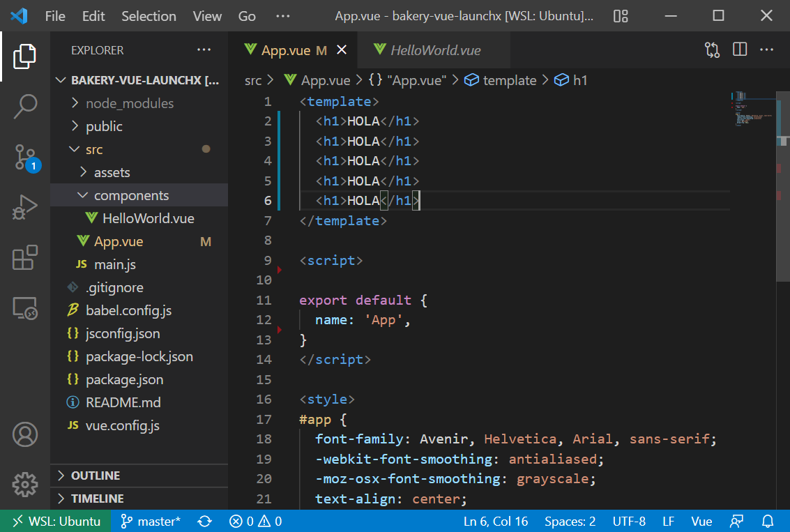Open the File menu

pos(55,16)
